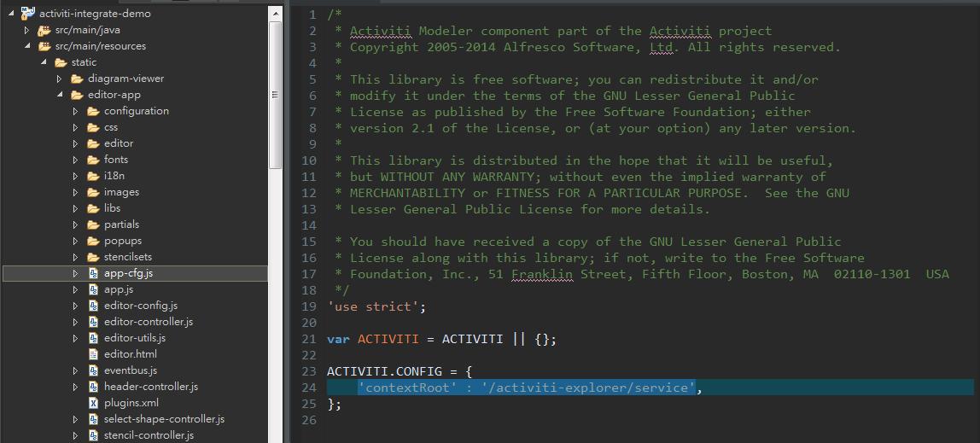Click the popups folder icon
This screenshot has width=980, height=443.
(x=93, y=241)
